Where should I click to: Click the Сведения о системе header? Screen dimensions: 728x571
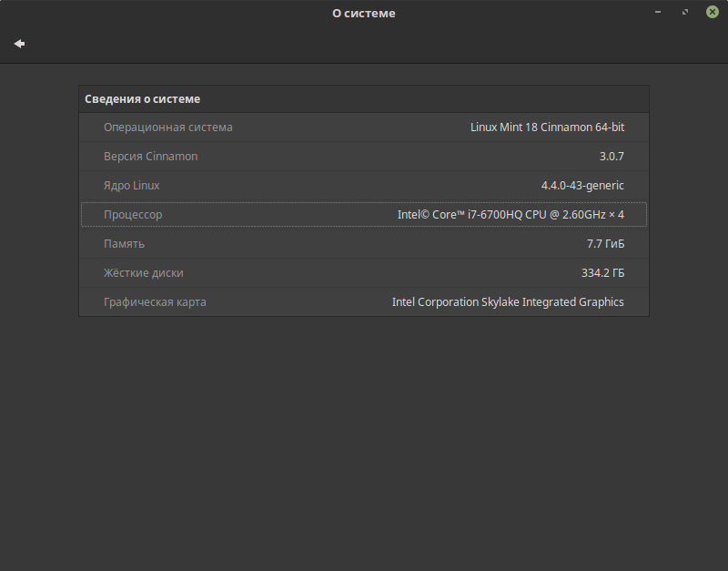143,99
